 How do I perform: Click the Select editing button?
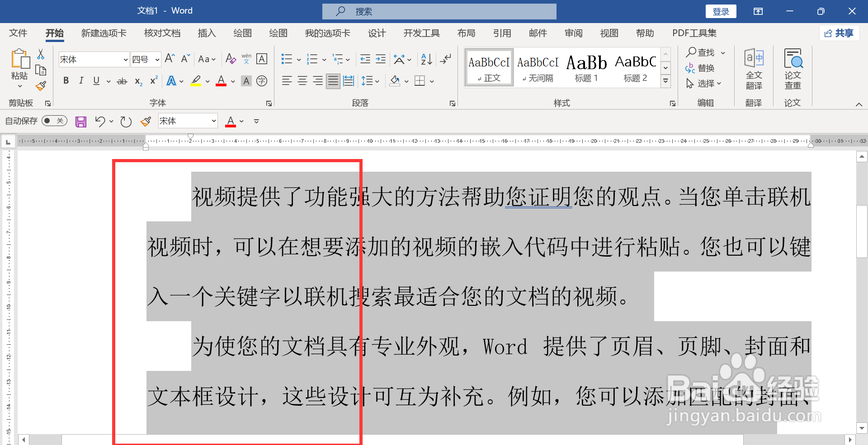703,84
